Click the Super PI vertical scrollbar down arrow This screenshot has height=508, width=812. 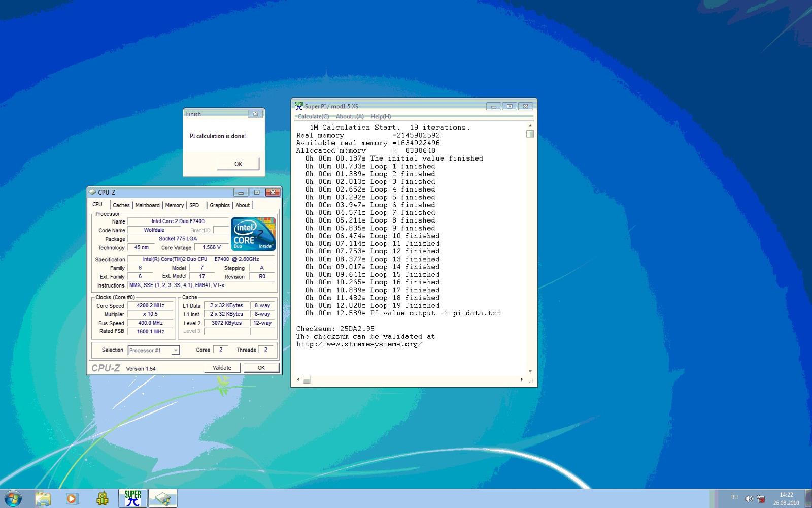click(530, 371)
